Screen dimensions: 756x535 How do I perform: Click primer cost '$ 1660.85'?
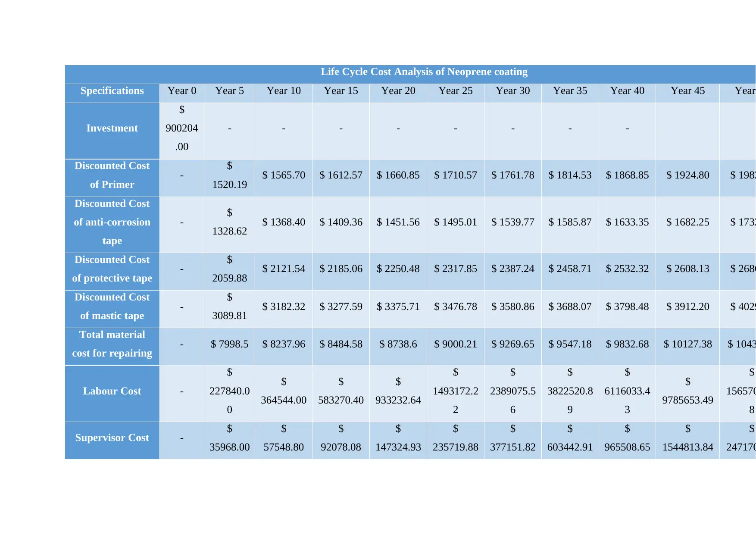pos(398,175)
